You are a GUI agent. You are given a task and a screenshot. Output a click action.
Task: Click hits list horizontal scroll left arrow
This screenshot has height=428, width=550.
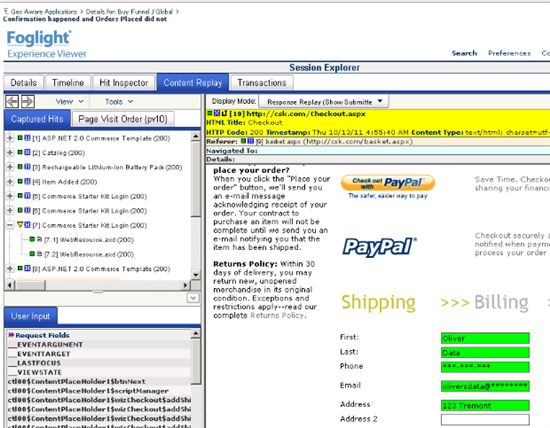tap(10, 285)
